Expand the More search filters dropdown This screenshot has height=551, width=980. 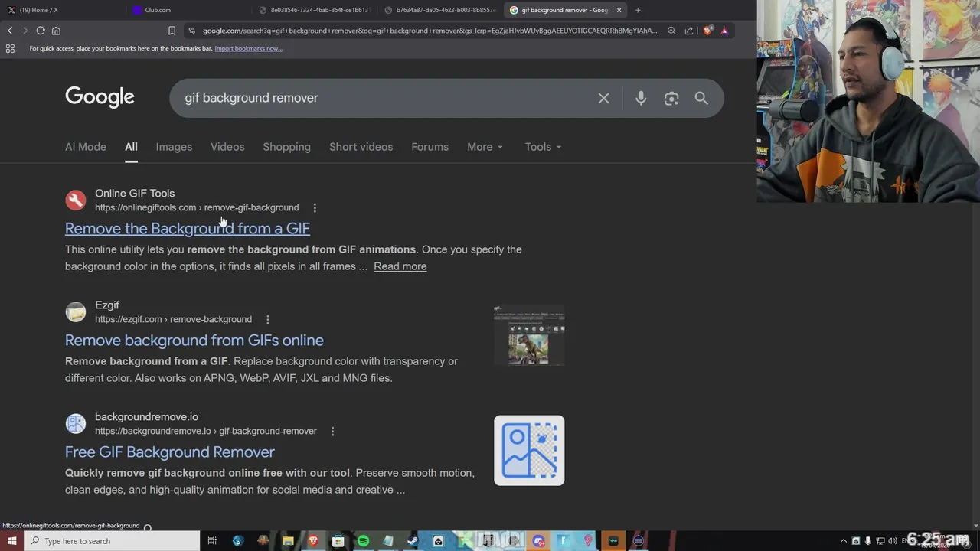(485, 147)
